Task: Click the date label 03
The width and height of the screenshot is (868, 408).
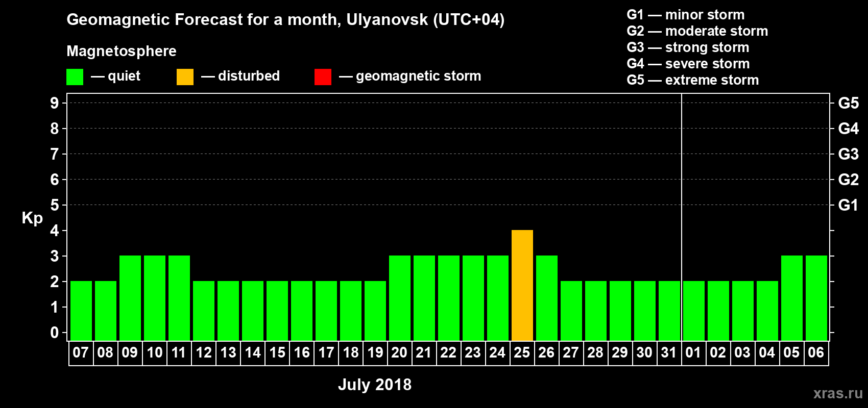Action: (x=742, y=352)
